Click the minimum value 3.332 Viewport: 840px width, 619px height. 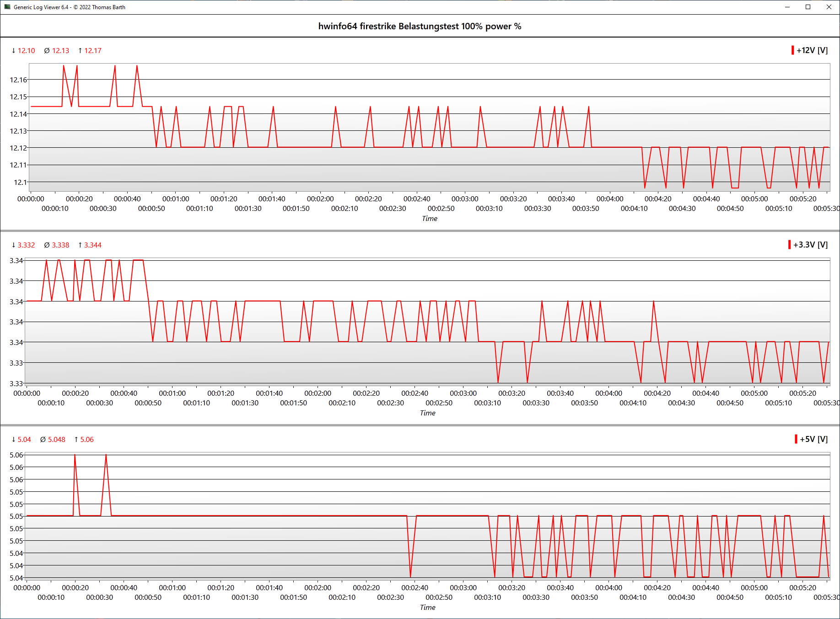tap(26, 245)
